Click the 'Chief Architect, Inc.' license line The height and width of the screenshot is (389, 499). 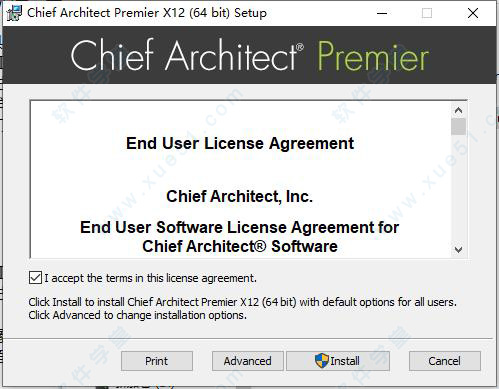point(239,196)
